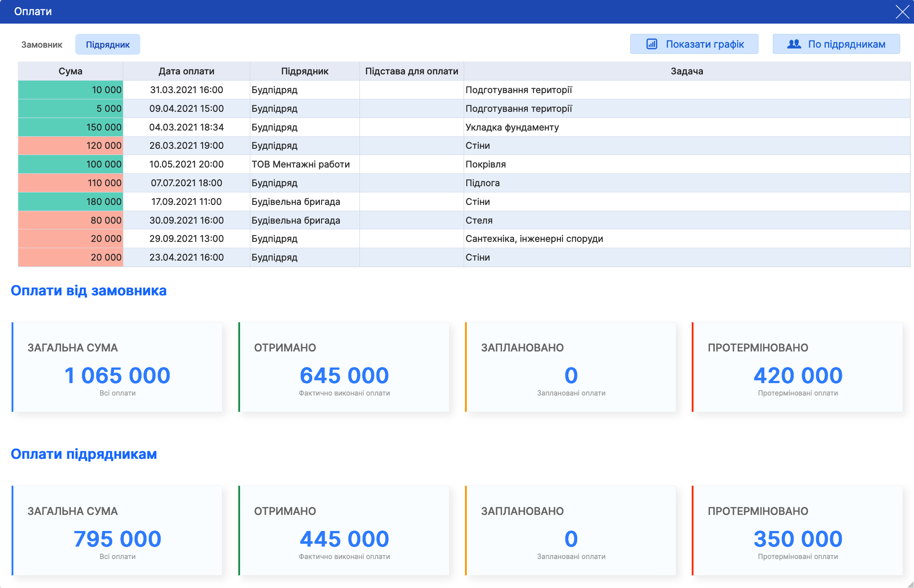The image size is (914, 588).
Task: Click the 445 000 contractor received value
Action: [x=344, y=539]
